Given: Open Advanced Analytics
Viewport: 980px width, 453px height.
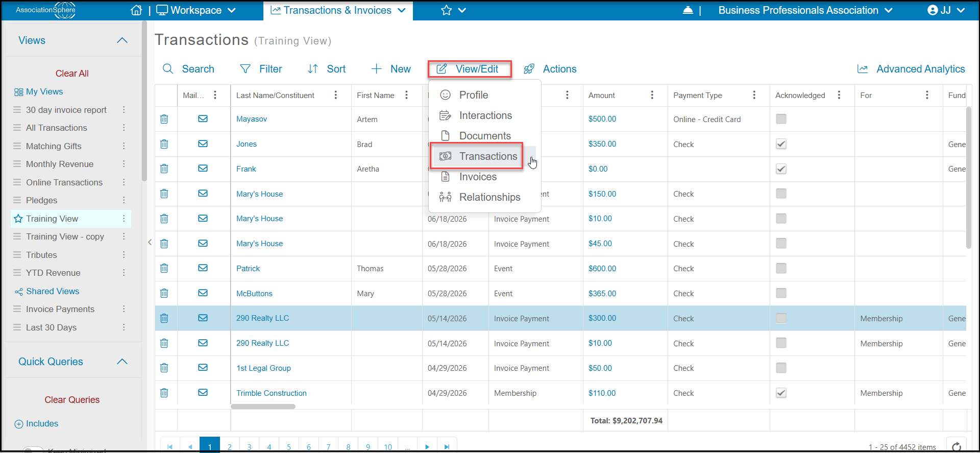Looking at the screenshot, I should pos(911,69).
